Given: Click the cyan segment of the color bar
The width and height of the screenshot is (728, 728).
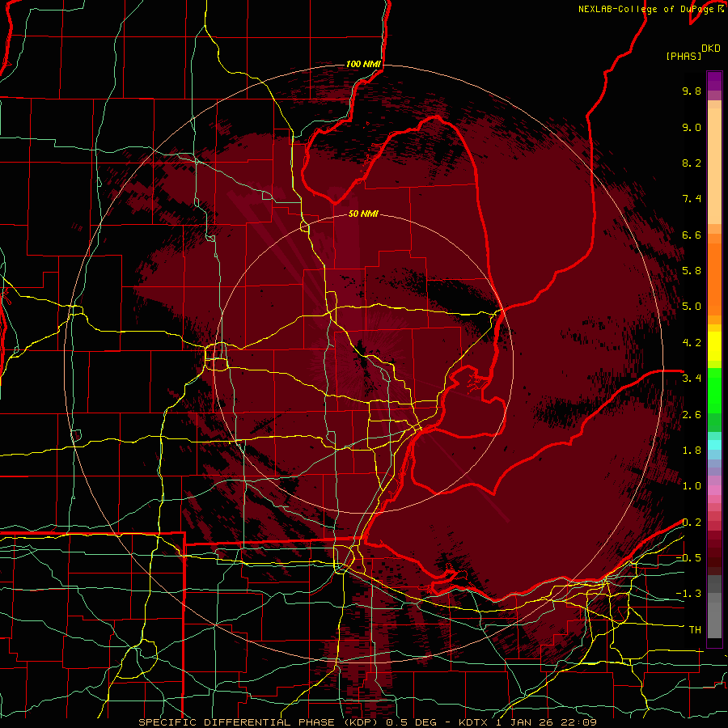Looking at the screenshot, I should pyautogui.click(x=714, y=445).
